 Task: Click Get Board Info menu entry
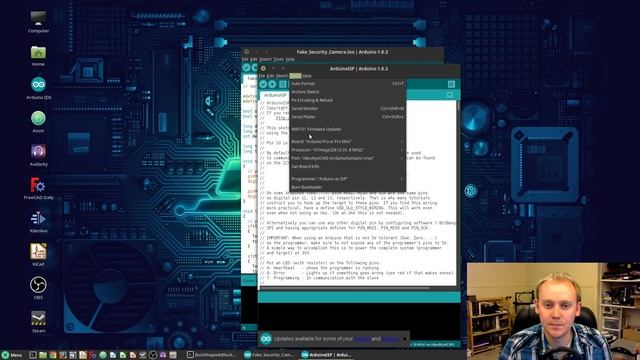click(x=347, y=167)
